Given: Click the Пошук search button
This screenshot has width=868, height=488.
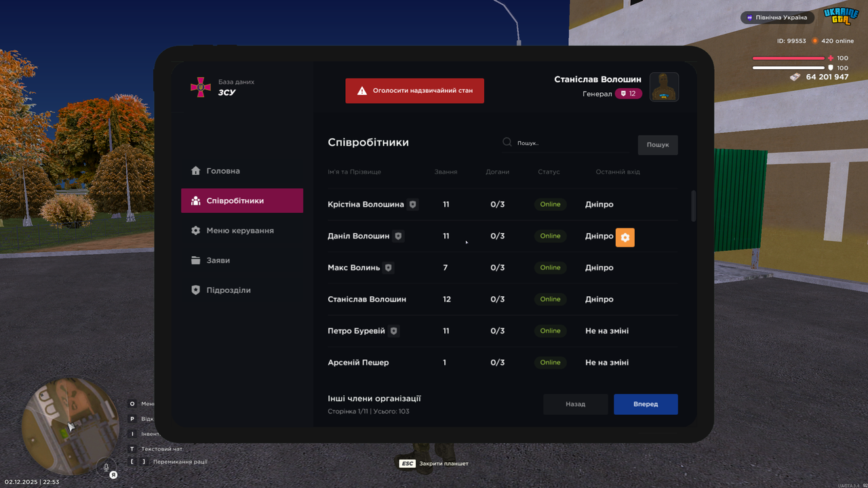Looking at the screenshot, I should [658, 144].
